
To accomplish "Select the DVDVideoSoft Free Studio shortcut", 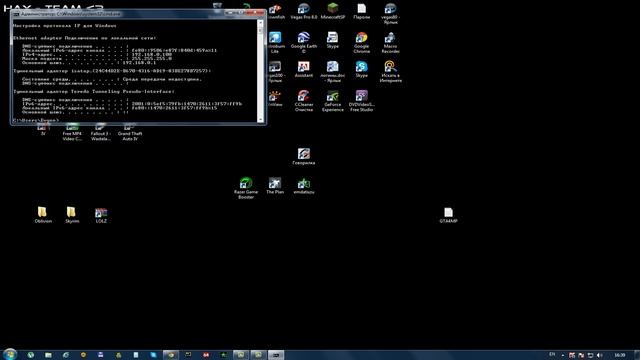I will [x=362, y=100].
